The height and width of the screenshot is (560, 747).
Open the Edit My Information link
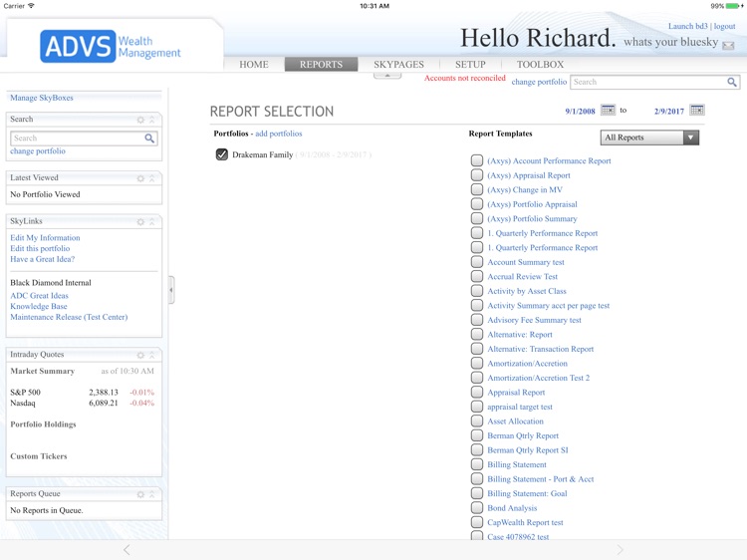(45, 238)
